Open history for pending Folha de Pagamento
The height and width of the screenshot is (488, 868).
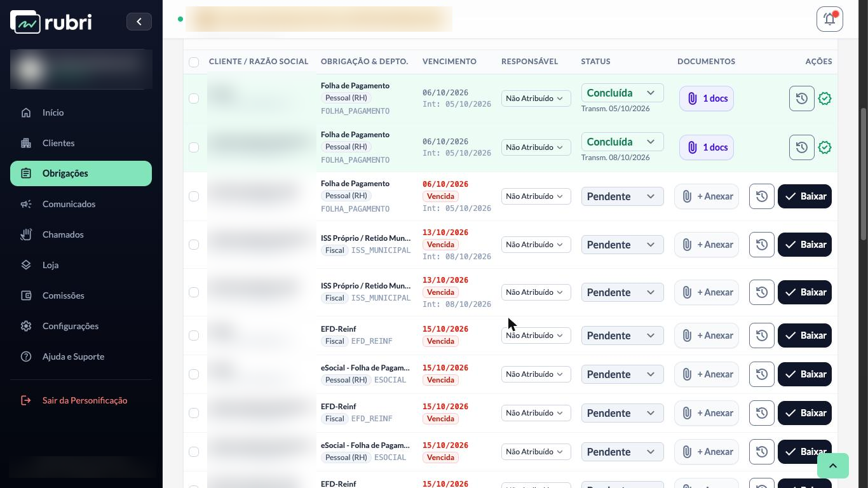tap(762, 196)
